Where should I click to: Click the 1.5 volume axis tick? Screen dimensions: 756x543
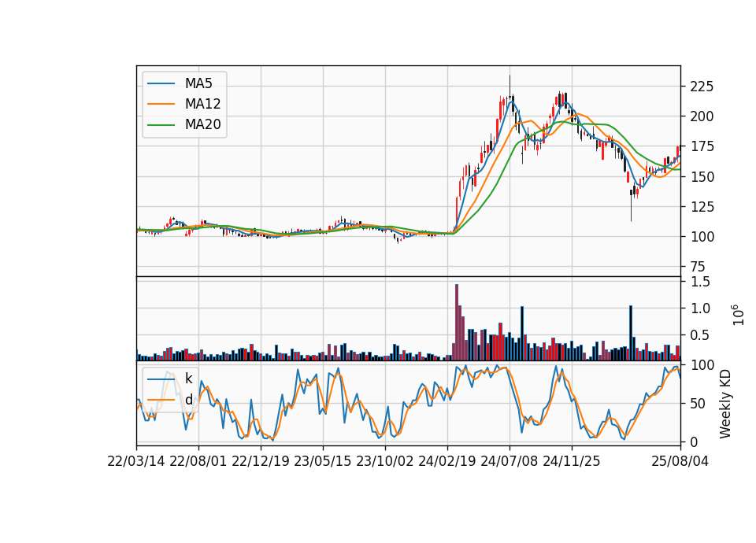701,282
